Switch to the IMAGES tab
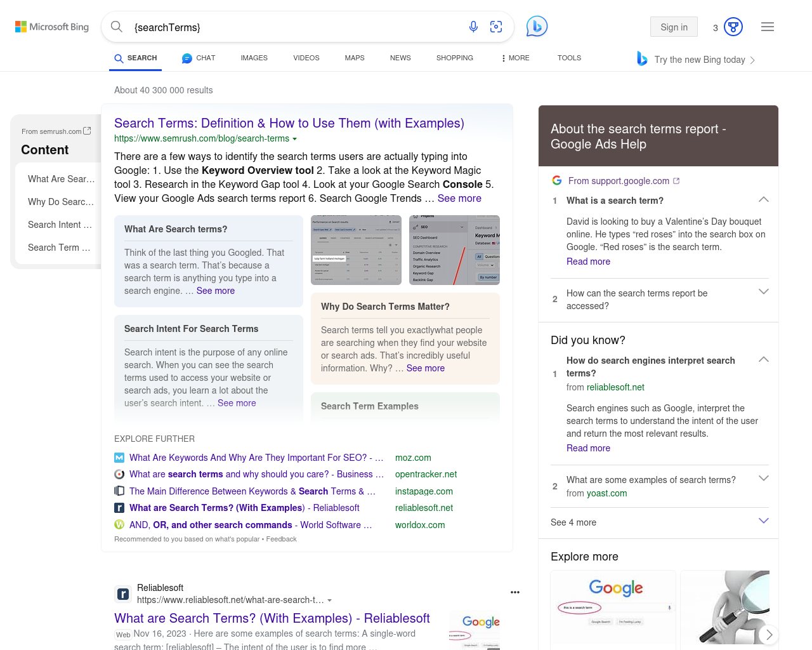This screenshot has height=650, width=812. pos(254,58)
